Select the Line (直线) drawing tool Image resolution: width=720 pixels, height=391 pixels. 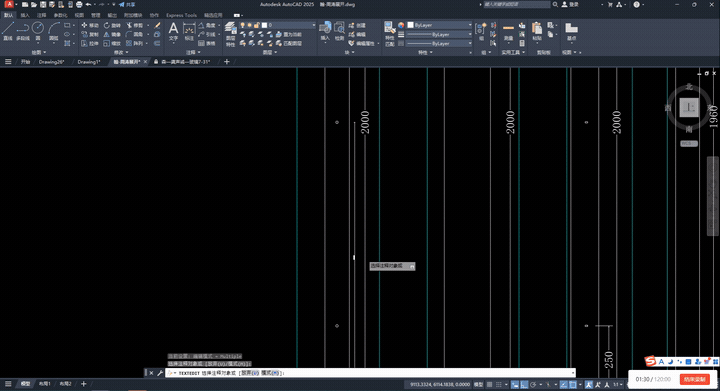8,31
